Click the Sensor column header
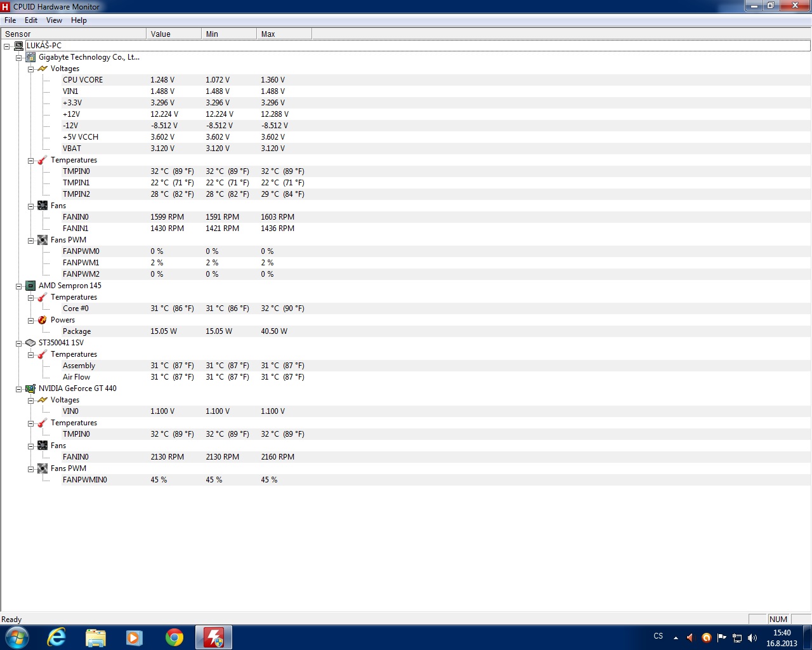This screenshot has height=650, width=812. (x=74, y=34)
